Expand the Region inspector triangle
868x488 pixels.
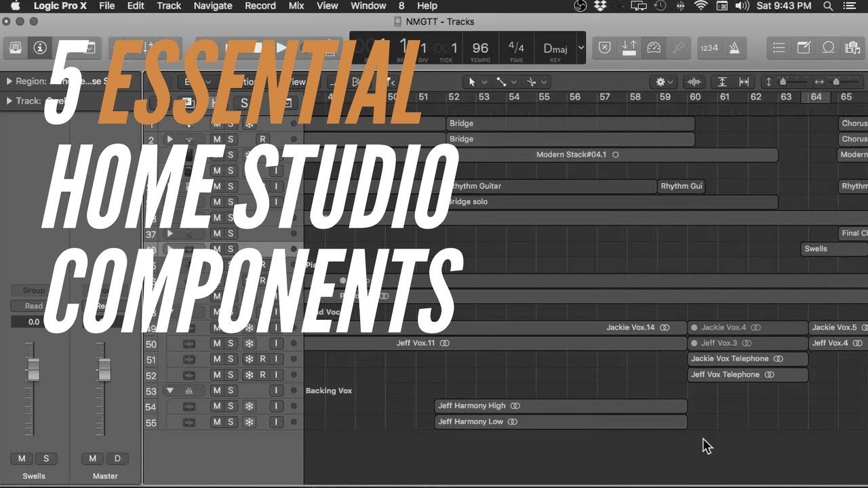[9, 81]
